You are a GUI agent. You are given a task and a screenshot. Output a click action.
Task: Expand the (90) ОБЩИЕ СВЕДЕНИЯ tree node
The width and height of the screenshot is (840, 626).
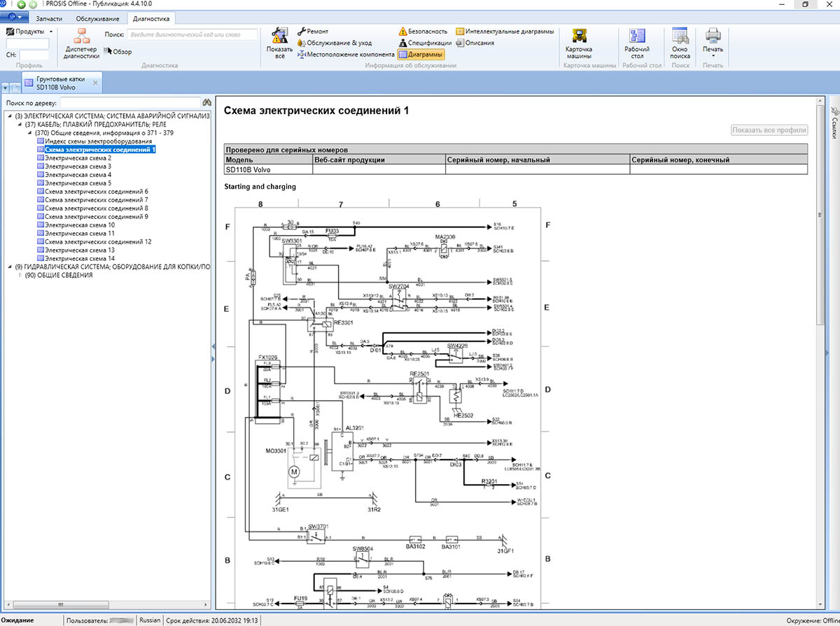coord(20,275)
